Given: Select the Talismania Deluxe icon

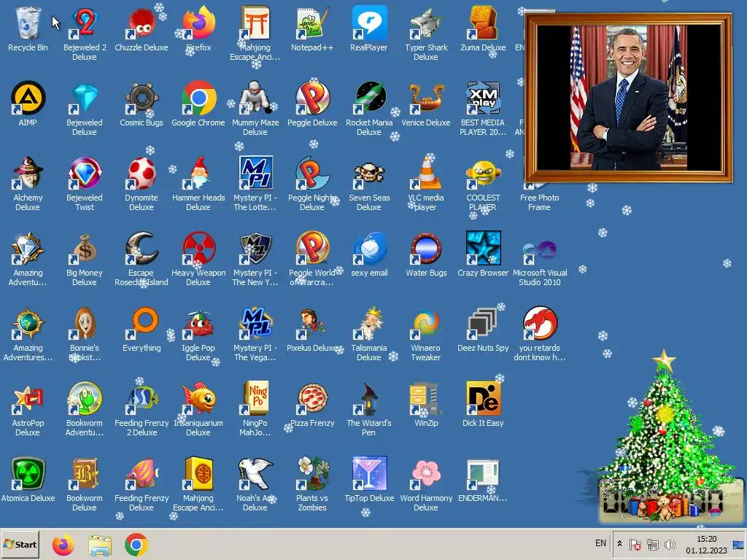Looking at the screenshot, I should pyautogui.click(x=368, y=323).
